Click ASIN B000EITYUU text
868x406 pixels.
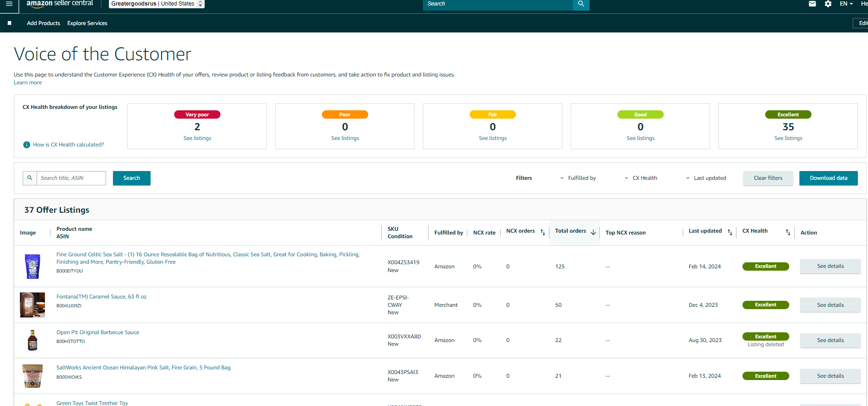click(69, 271)
